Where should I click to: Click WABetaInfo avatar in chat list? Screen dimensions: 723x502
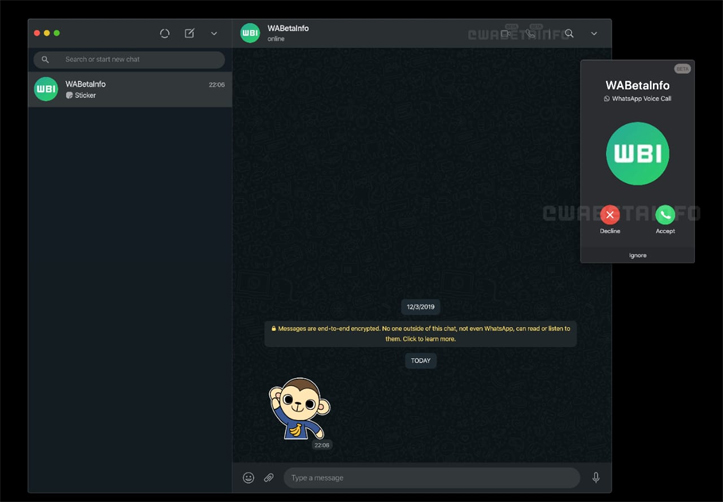[x=46, y=89]
